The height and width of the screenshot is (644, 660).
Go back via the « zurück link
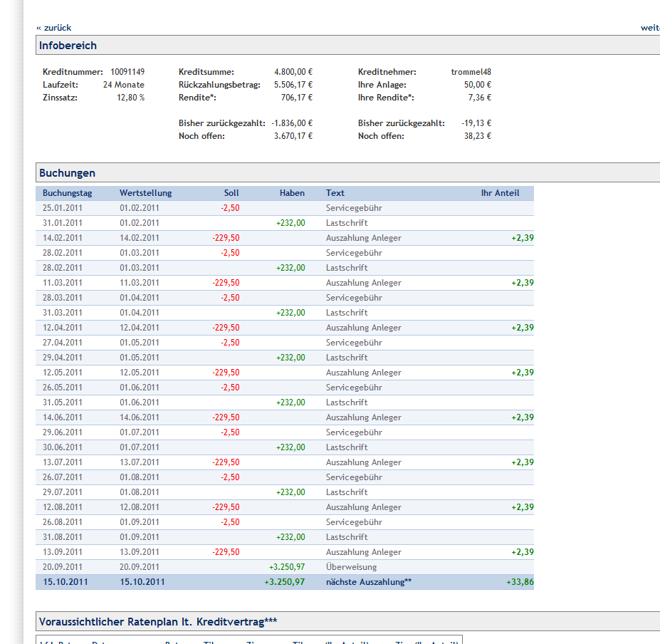coord(53,28)
